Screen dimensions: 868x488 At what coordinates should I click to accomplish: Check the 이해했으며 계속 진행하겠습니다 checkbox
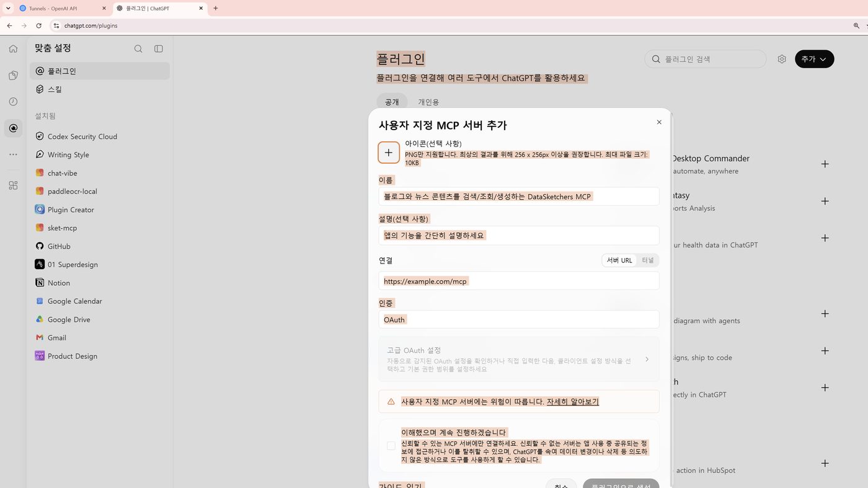[x=391, y=446]
